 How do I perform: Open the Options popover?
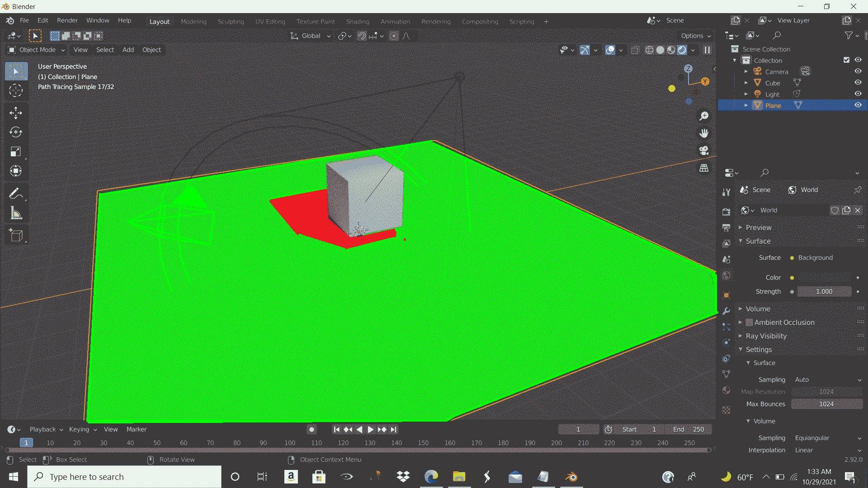(x=695, y=36)
